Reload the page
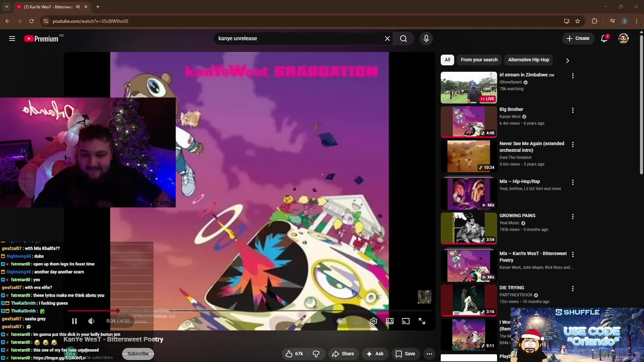Image resolution: width=644 pixels, height=362 pixels. coord(31,21)
